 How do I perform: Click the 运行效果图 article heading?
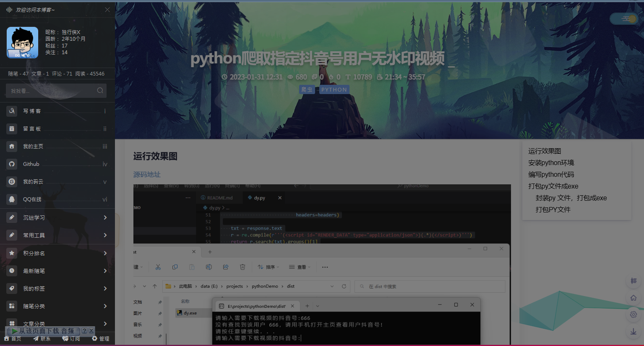coord(155,156)
